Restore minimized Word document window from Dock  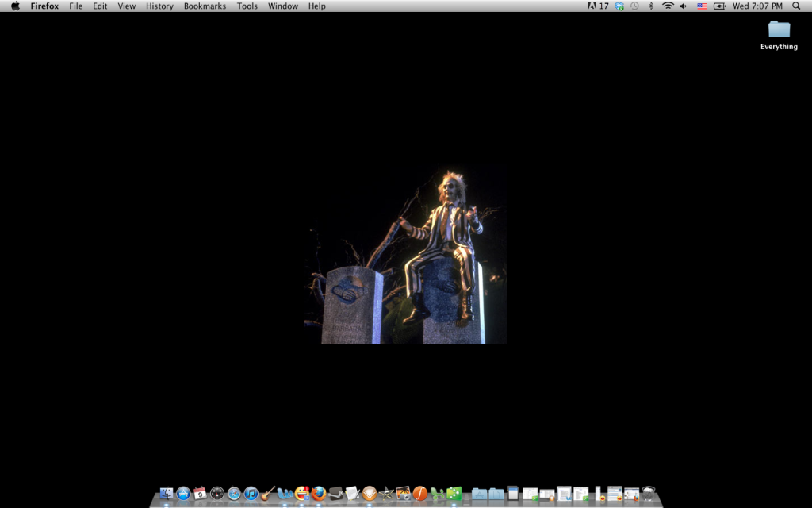565,493
